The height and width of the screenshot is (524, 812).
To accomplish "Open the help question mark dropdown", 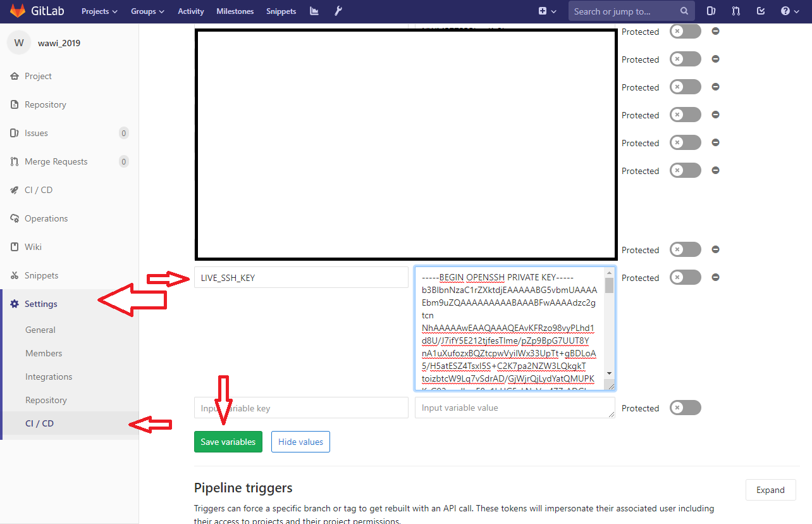I will (789, 11).
